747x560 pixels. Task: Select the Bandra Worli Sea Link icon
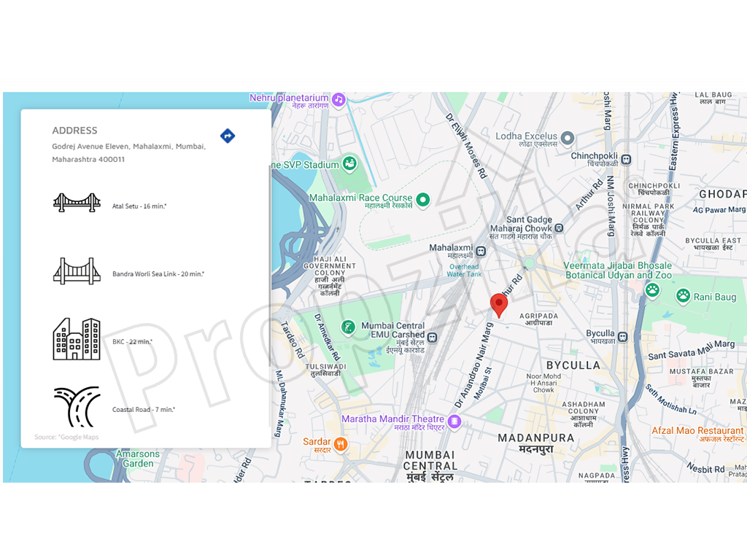[x=77, y=271]
